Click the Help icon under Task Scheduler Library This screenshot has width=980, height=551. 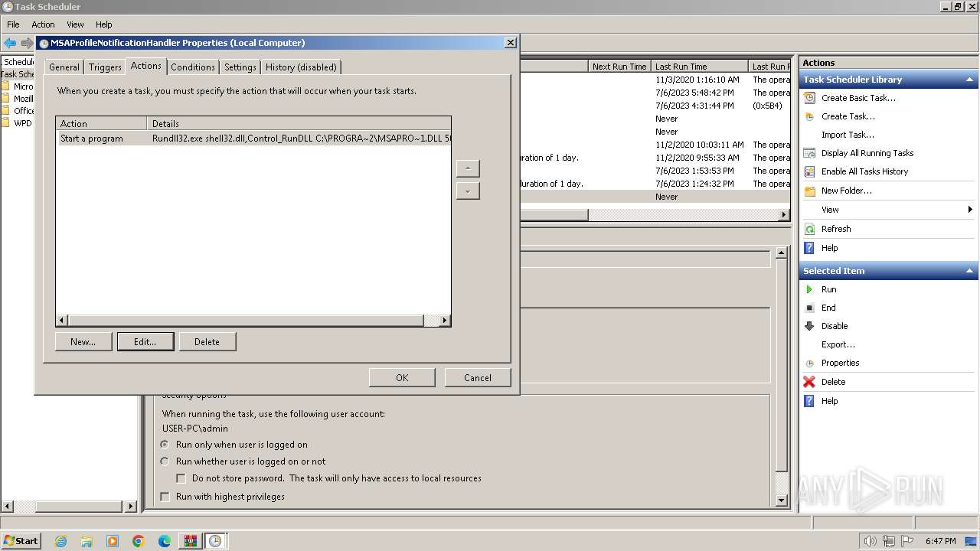[x=809, y=248]
